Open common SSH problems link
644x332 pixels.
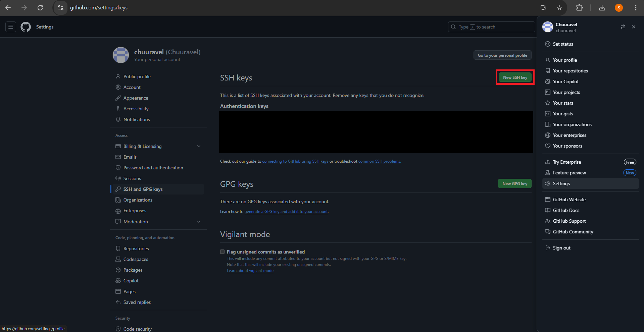[x=379, y=161]
